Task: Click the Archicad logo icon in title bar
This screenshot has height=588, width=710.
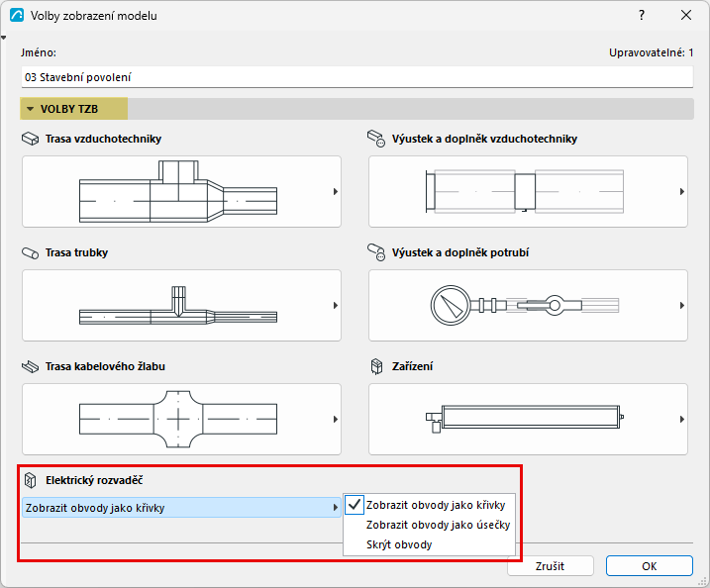Action: 17,16
